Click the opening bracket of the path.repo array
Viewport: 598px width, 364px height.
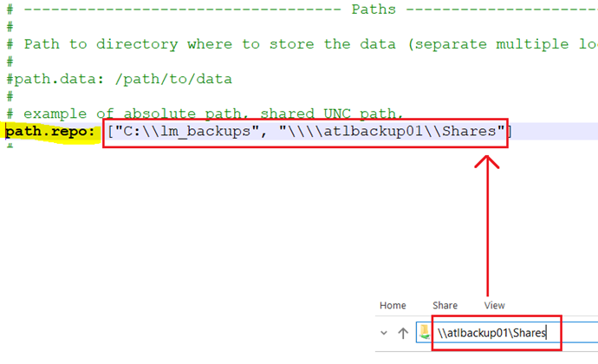click(111, 131)
